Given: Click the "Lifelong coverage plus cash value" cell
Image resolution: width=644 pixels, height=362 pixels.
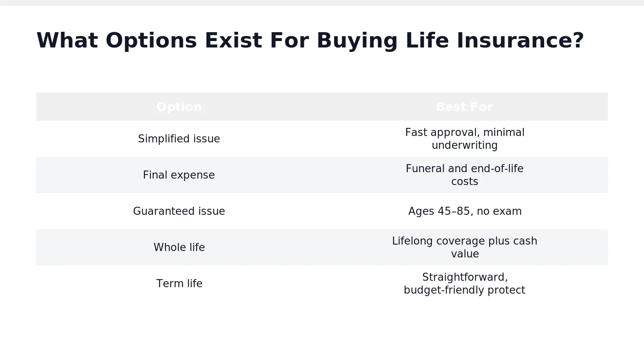Looking at the screenshot, I should click(464, 247).
